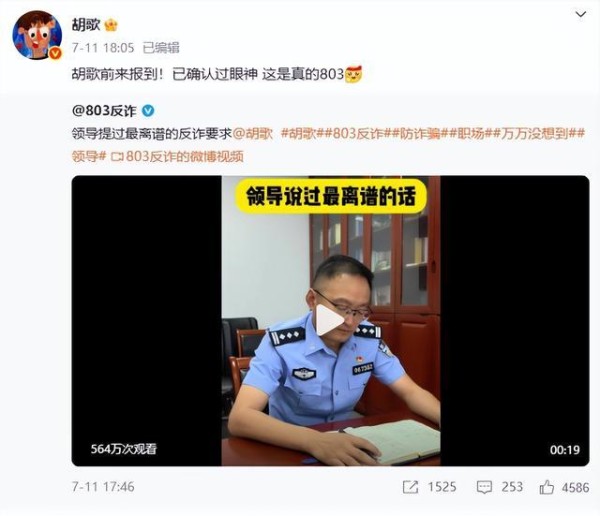Click the blue verified badge after 803反诈
This screenshot has width=600, height=516.
pos(148,111)
